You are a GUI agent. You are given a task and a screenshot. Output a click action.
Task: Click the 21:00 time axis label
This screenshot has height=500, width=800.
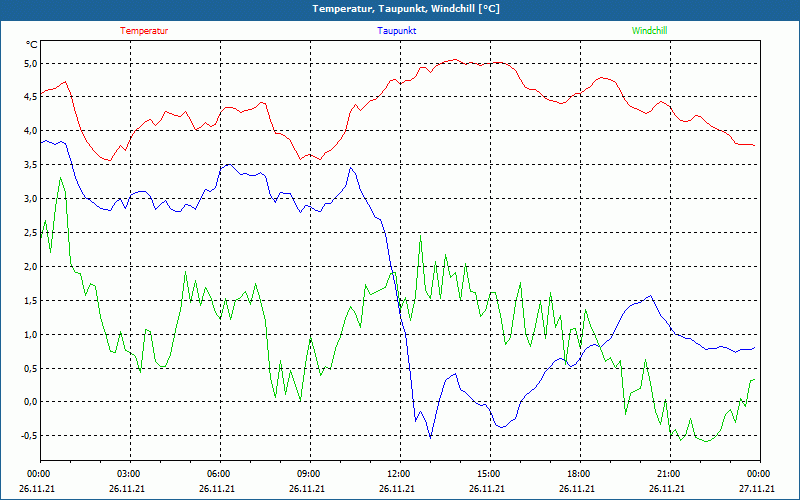tap(668, 474)
